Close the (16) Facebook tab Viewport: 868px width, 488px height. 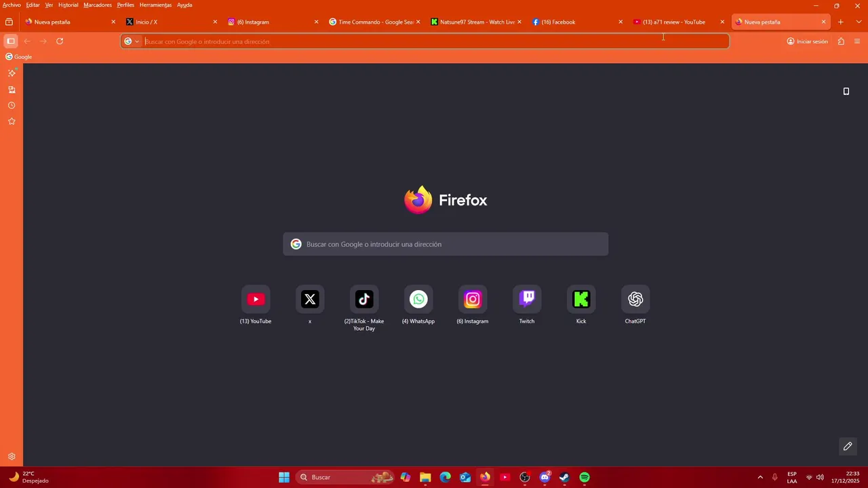point(620,22)
